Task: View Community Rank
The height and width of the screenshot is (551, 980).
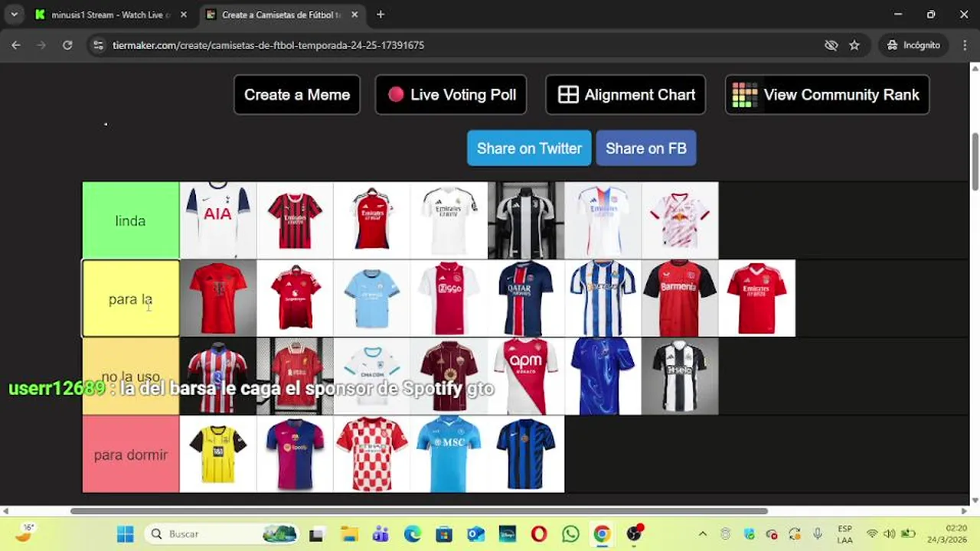Action: 827,95
